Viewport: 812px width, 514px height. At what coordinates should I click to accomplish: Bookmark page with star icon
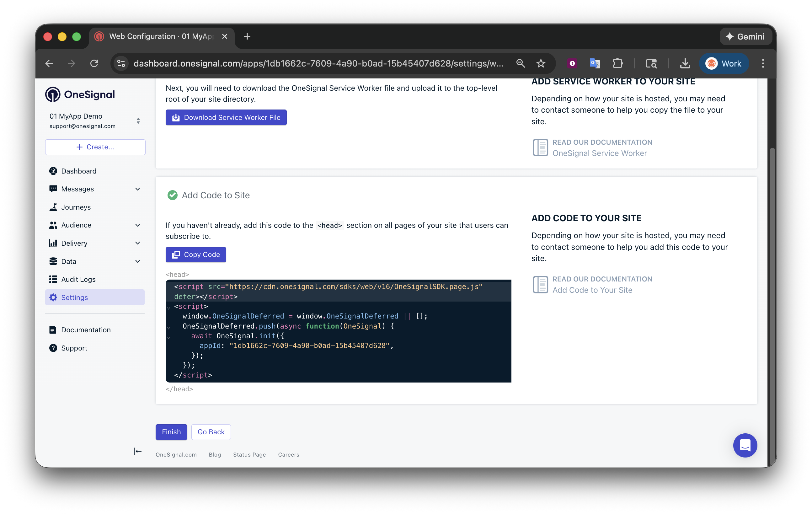pyautogui.click(x=541, y=63)
